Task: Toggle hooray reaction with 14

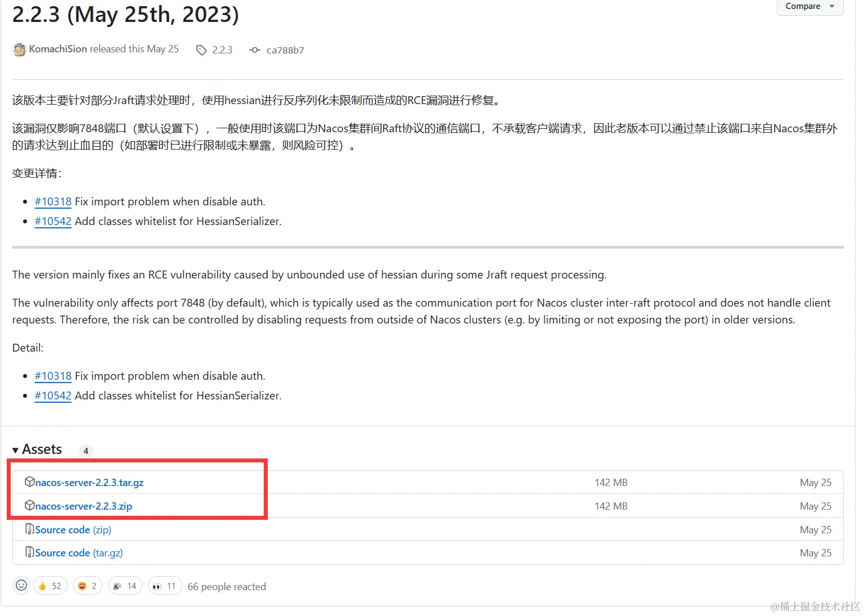Action: (125, 586)
